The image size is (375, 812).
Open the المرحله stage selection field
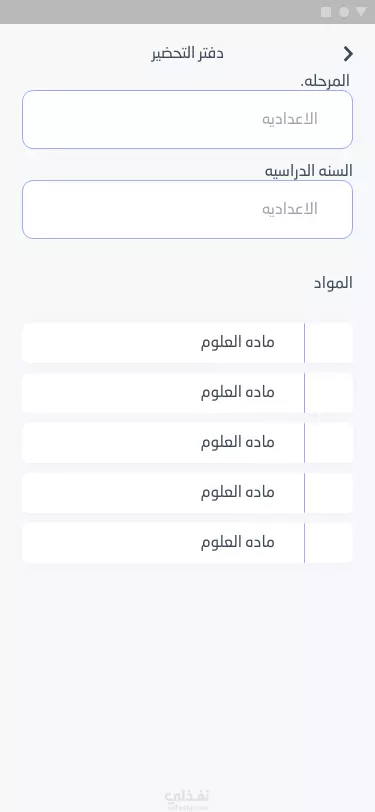click(188, 120)
